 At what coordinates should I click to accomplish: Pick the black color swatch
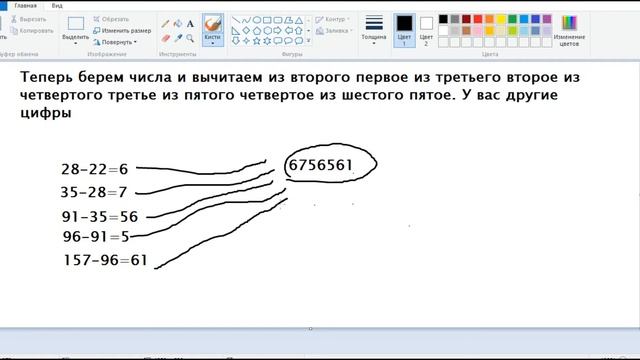(x=443, y=19)
